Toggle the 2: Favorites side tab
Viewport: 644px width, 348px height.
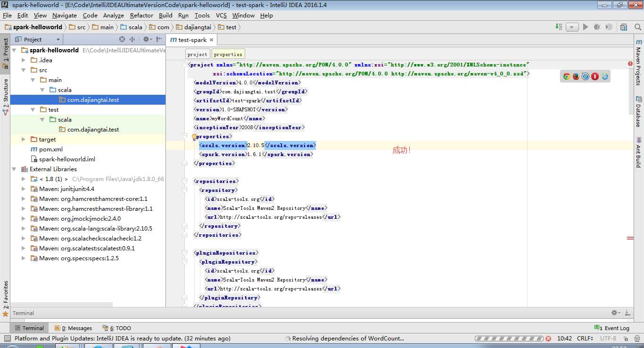5,299
